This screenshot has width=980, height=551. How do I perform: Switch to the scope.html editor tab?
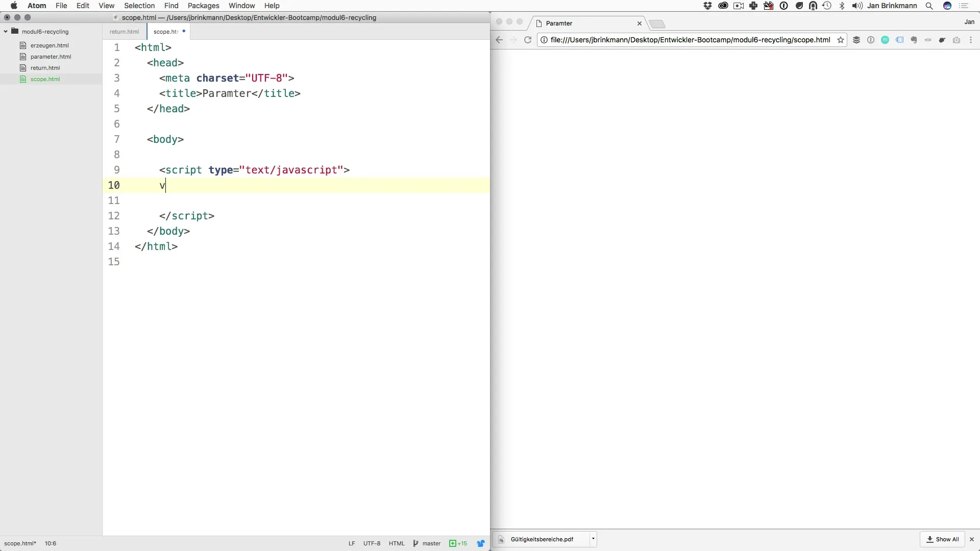(165, 32)
